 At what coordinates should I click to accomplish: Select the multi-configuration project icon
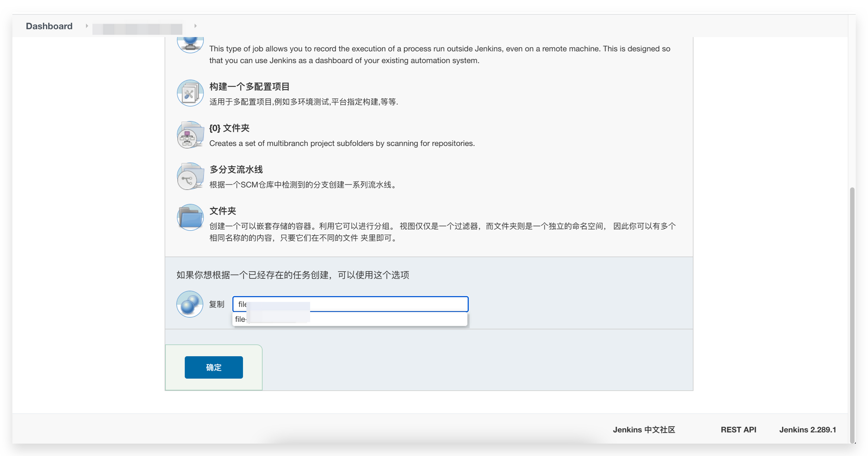[190, 93]
